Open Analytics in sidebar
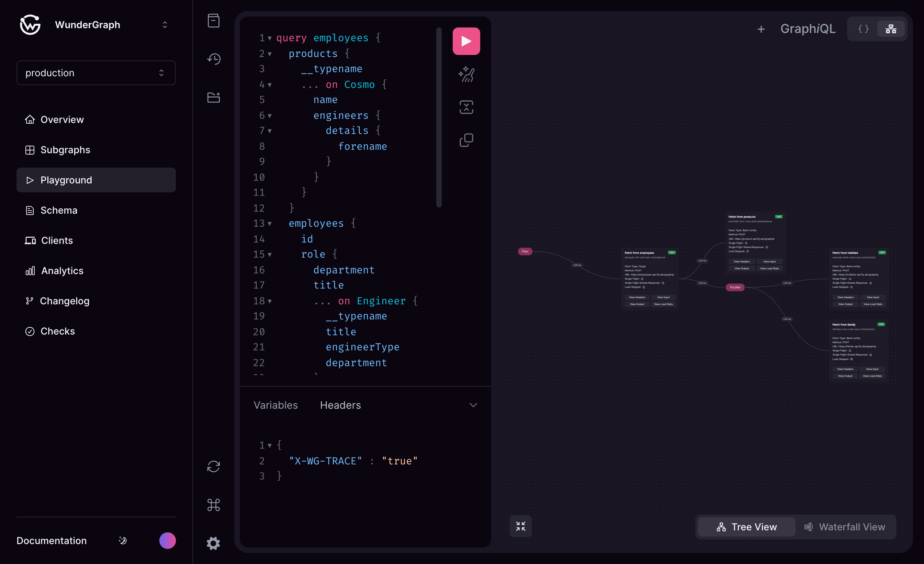The height and width of the screenshot is (564, 924). tap(96, 271)
